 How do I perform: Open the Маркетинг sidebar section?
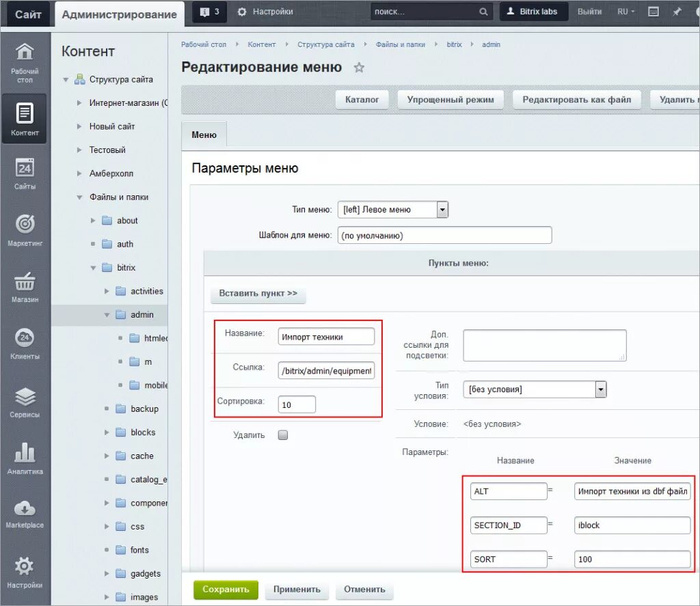[x=25, y=230]
